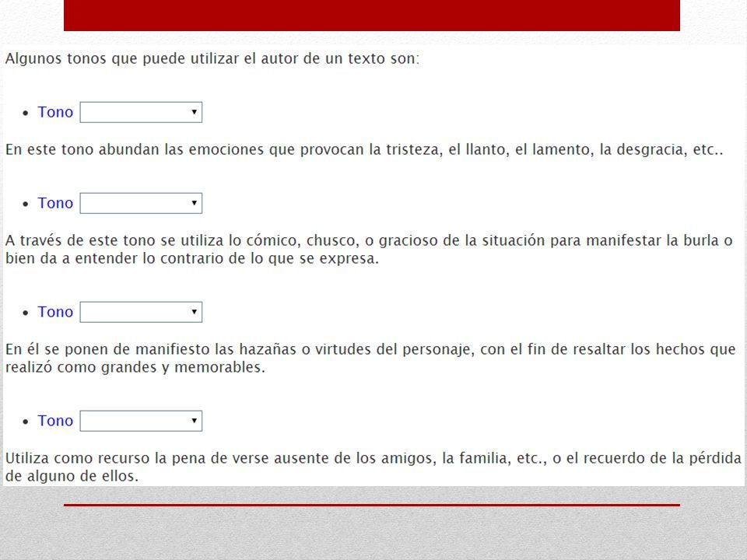Click the Tono label above 'En este tono abundan'
This screenshot has width=747, height=560.
(55, 112)
